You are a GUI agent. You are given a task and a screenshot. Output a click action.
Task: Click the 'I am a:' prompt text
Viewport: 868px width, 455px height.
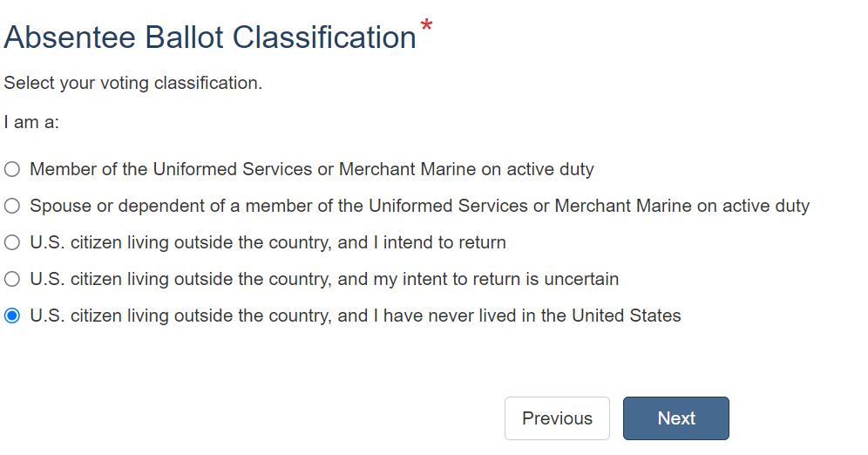(x=31, y=122)
